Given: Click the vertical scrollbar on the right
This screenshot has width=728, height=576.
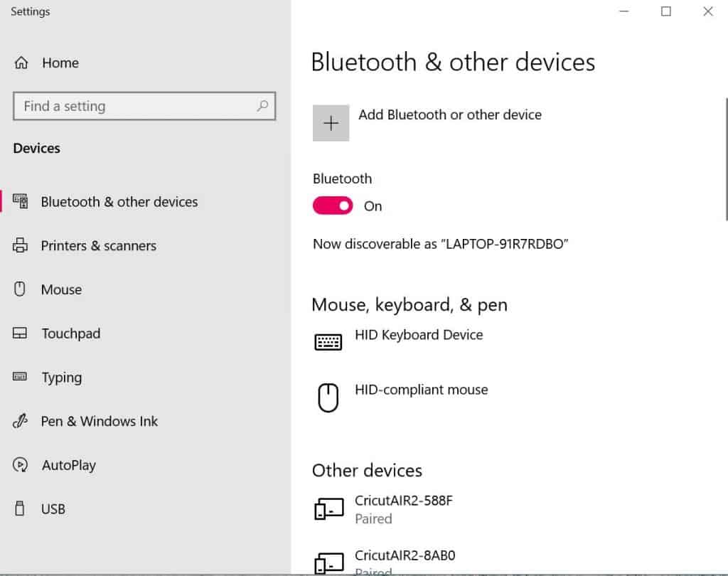Looking at the screenshot, I should click(x=725, y=156).
